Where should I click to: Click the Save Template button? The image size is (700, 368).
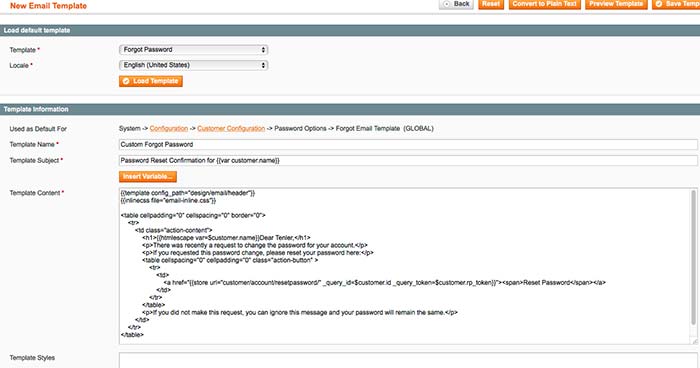(x=676, y=4)
